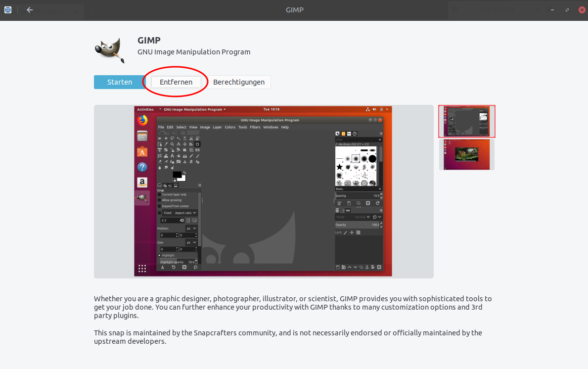The image size is (588, 369).
Task: Click the GIMP mascot logo
Action: (x=109, y=50)
